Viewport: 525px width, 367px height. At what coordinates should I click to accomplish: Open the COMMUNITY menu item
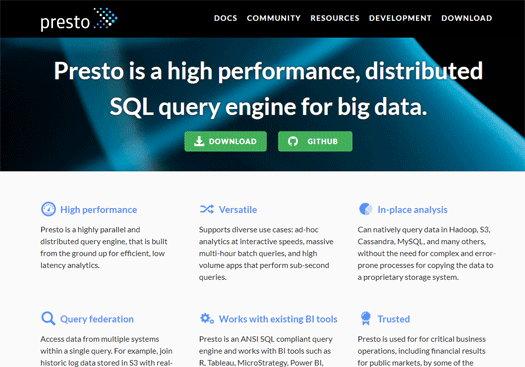point(274,18)
